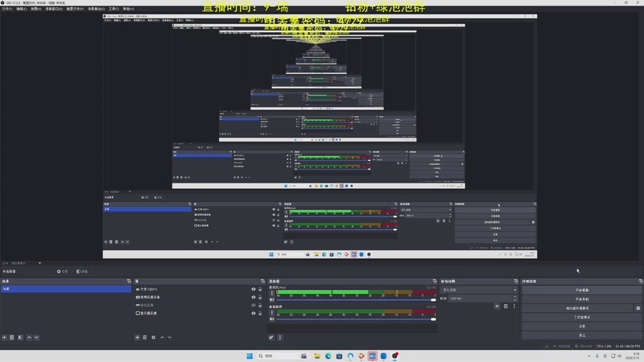This screenshot has width=644, height=362.
Task: Click Properties button in source toolbar
Action: (63, 271)
